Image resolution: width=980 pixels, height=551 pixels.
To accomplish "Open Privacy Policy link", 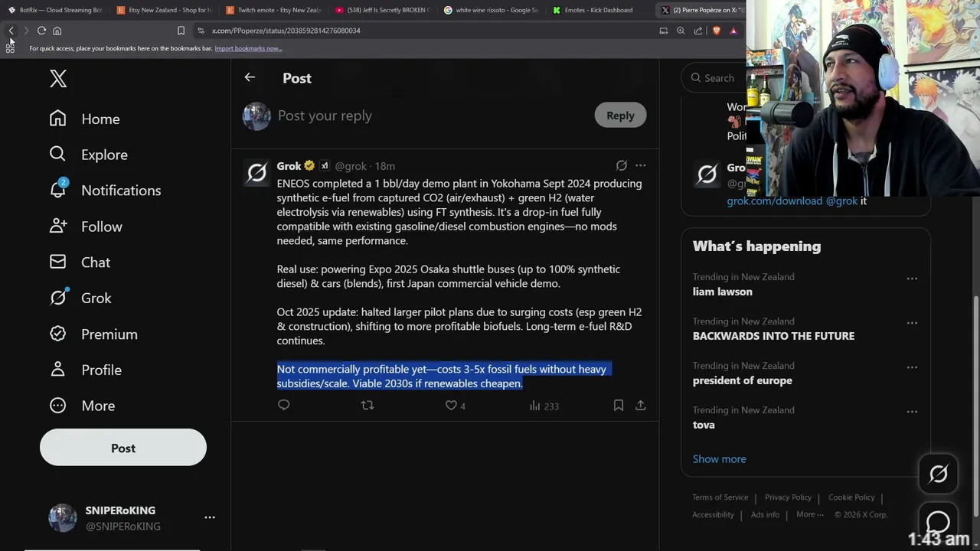I will pos(788,497).
